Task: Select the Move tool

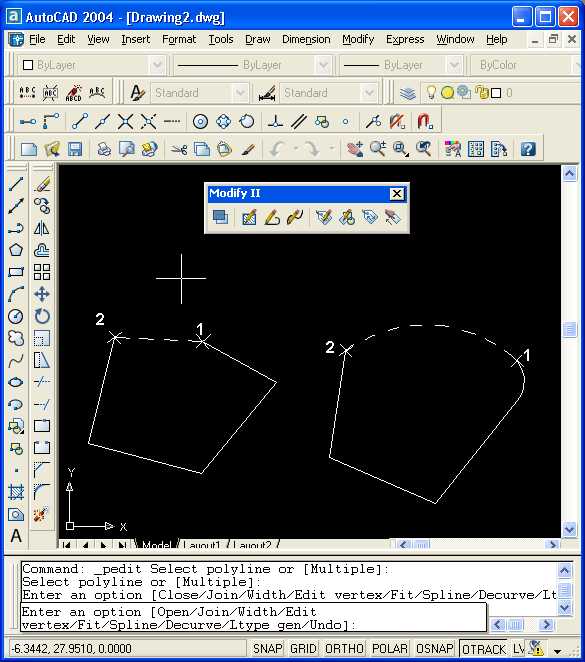Action: (42, 294)
